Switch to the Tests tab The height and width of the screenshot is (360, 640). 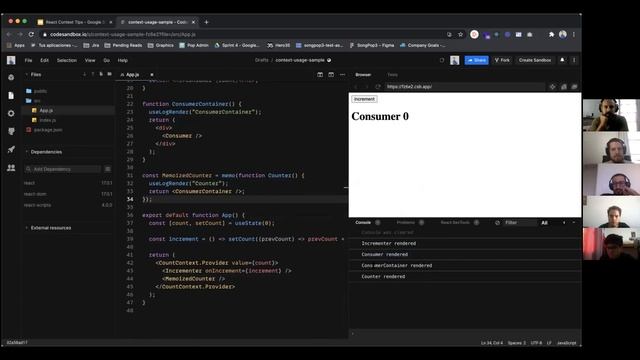[393, 75]
